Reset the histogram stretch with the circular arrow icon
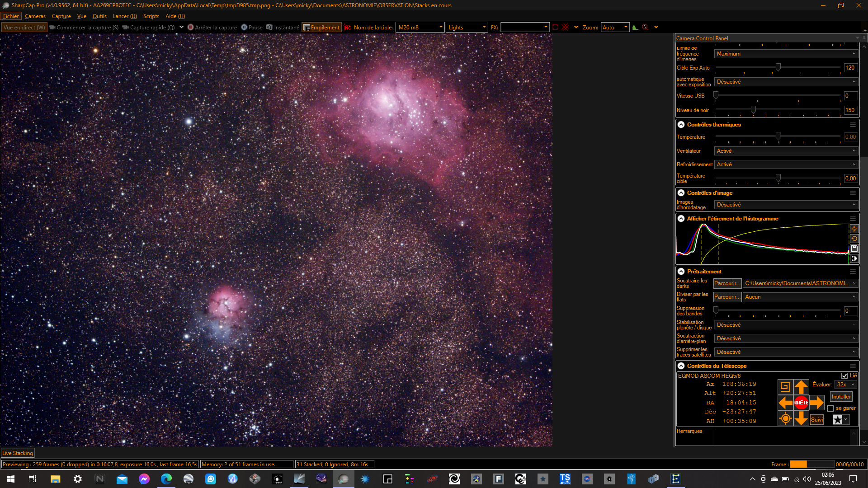 click(x=854, y=239)
